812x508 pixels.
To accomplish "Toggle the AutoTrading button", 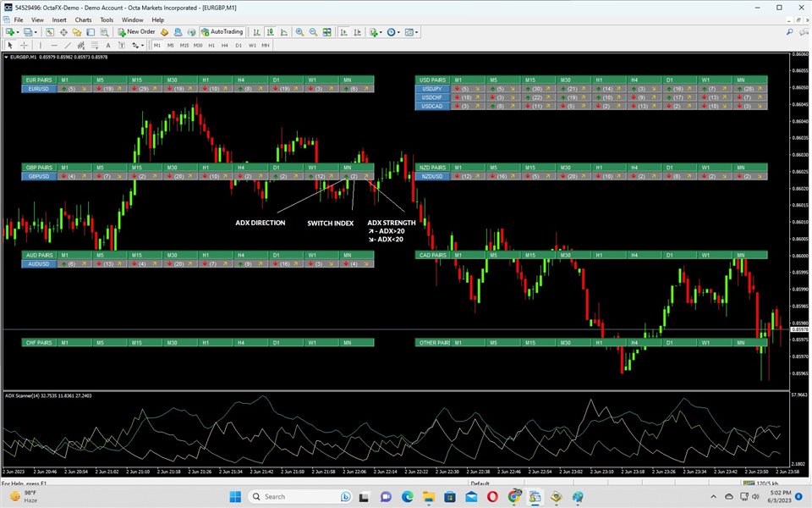I will 222,32.
